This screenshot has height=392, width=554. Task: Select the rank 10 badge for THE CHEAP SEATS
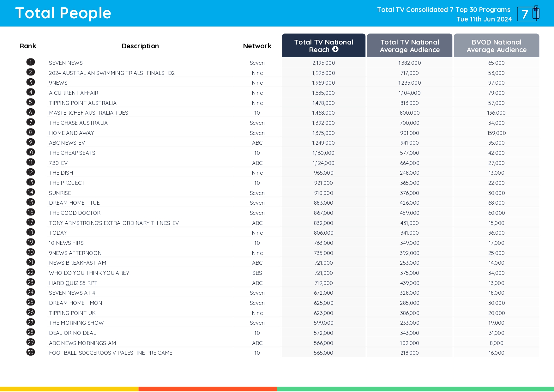pyautogui.click(x=30, y=152)
